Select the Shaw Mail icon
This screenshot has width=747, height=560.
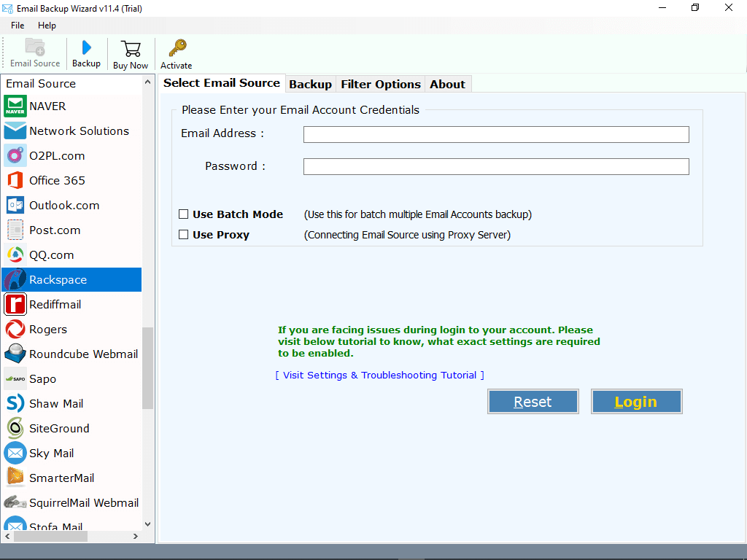pos(15,403)
